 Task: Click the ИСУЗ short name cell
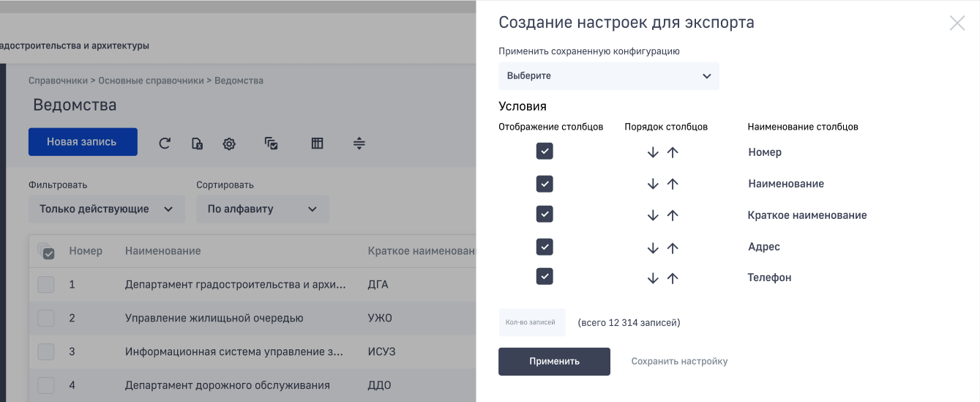tap(381, 352)
